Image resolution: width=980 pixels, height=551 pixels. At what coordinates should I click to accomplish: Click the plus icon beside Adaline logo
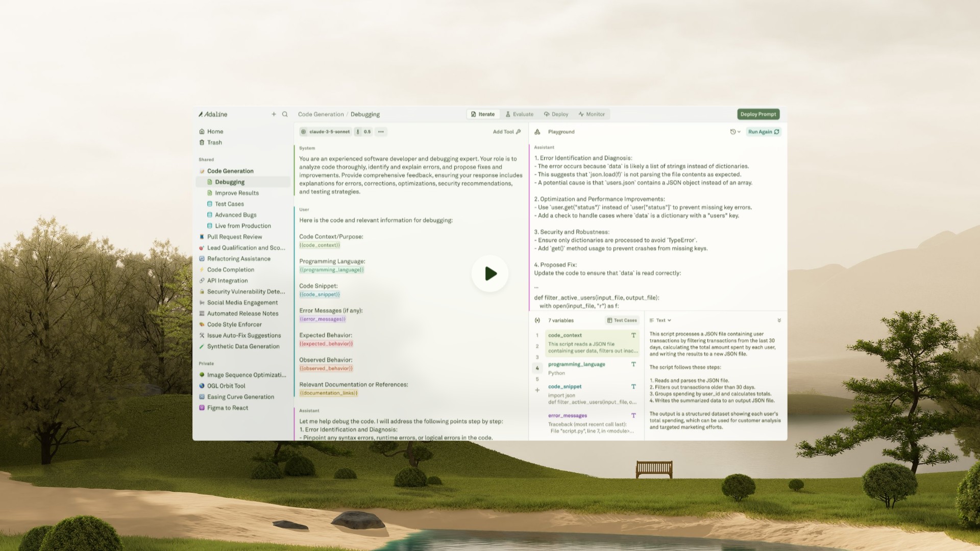coord(274,114)
